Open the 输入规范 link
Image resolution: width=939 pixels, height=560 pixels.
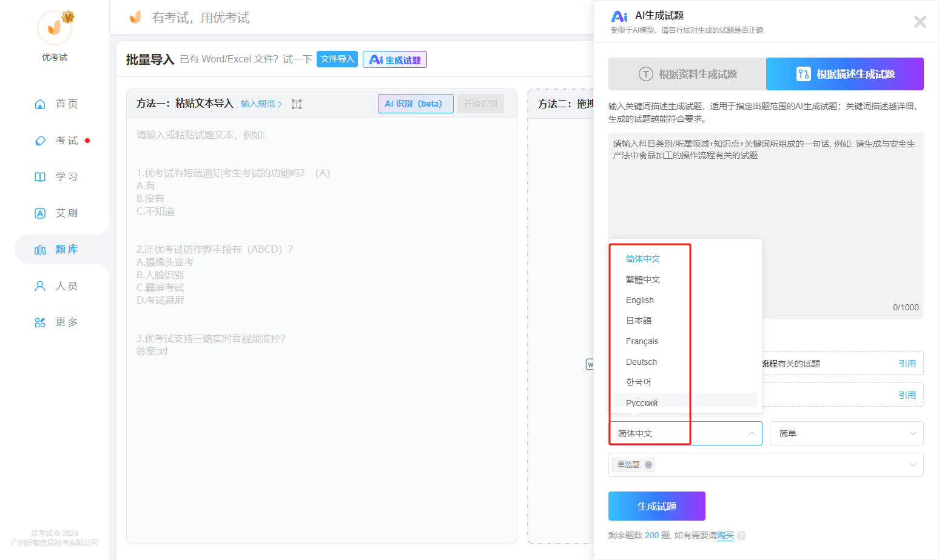(261, 104)
